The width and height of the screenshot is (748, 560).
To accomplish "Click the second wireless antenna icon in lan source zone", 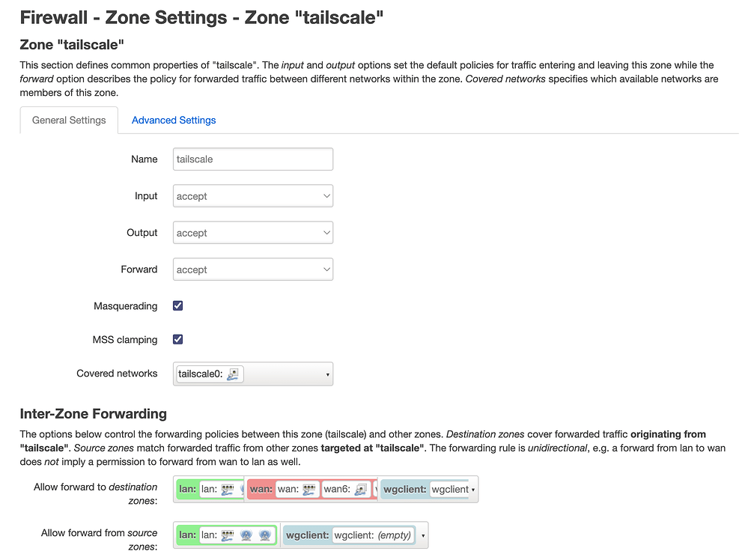I will click(x=266, y=535).
